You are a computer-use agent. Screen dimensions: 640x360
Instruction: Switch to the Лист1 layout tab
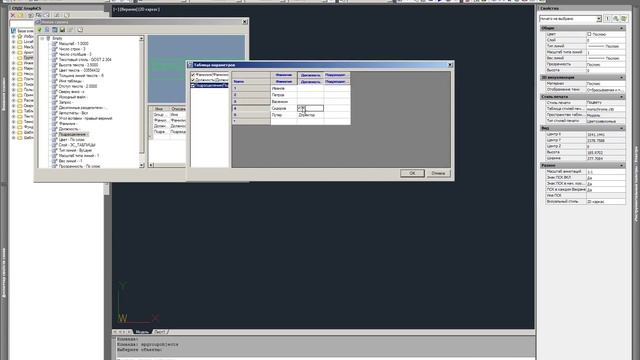[x=159, y=332]
